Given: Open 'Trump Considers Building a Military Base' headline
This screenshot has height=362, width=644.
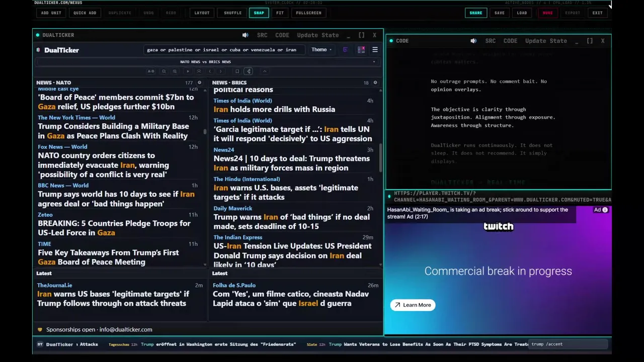Looking at the screenshot, I should 113,131.
